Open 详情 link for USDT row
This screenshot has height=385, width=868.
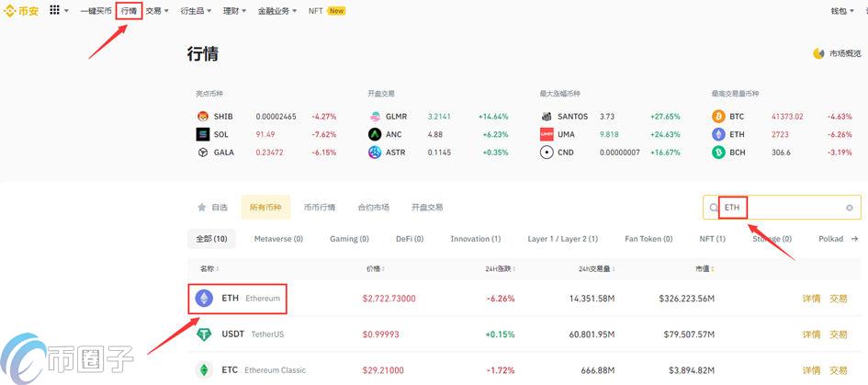811,334
